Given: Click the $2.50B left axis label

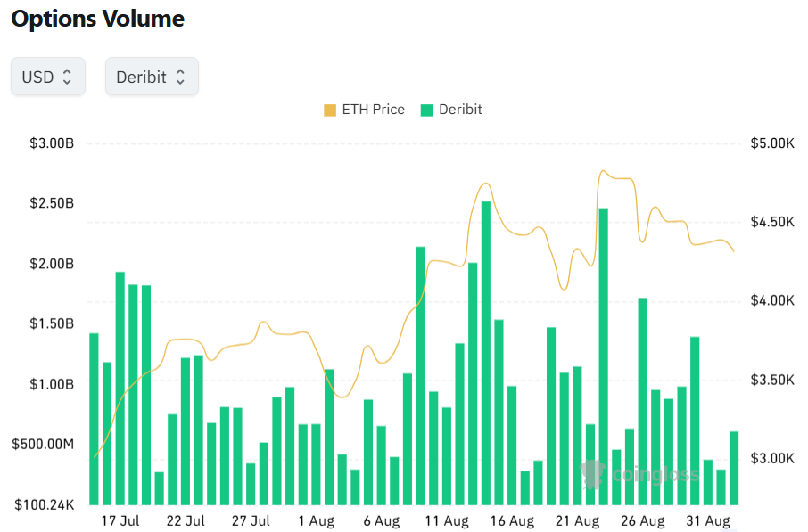Looking at the screenshot, I should point(52,203).
